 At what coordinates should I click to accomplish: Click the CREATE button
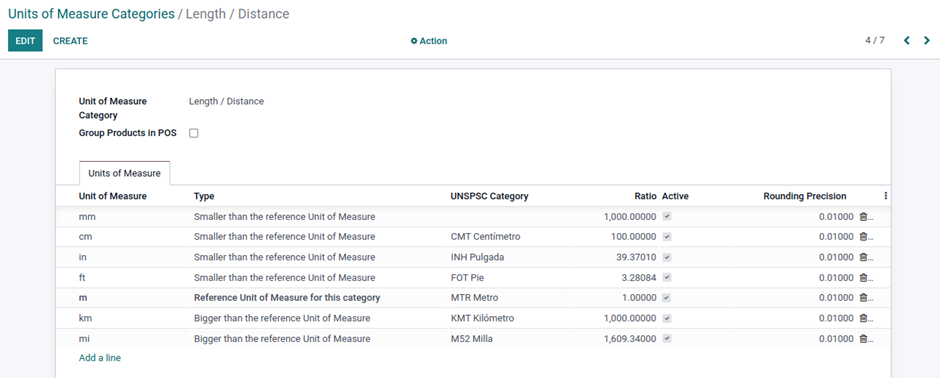tap(70, 41)
